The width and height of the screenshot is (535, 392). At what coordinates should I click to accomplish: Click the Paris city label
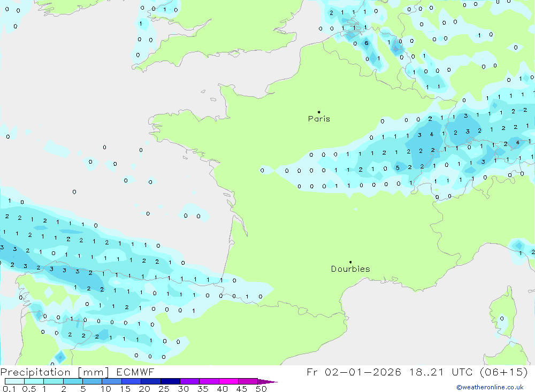pos(319,119)
